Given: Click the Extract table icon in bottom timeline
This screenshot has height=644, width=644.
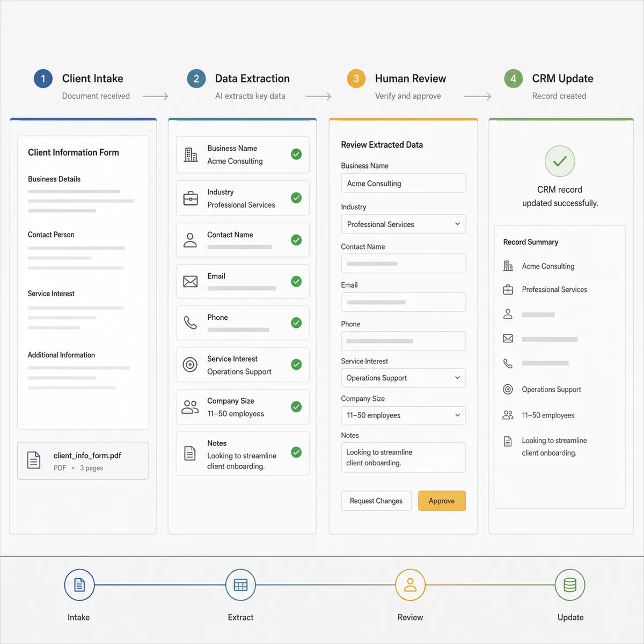Looking at the screenshot, I should [x=240, y=584].
